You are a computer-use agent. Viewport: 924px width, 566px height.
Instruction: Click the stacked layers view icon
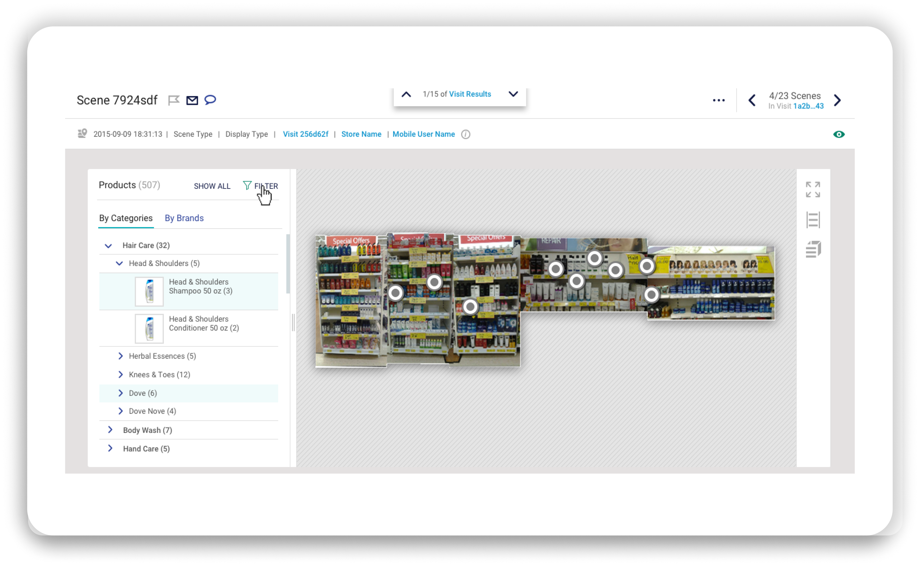pyautogui.click(x=813, y=249)
